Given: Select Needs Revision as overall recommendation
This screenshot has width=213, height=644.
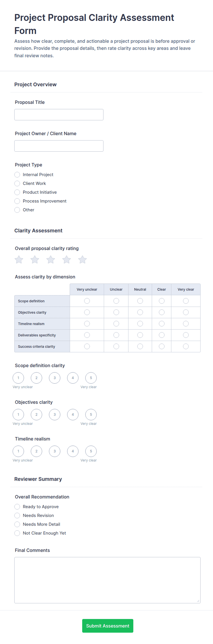Looking at the screenshot, I should click(x=17, y=516).
